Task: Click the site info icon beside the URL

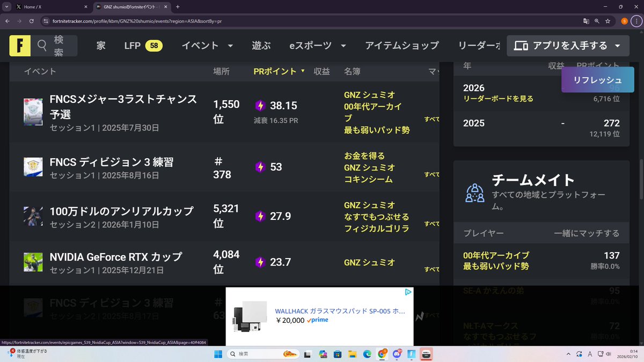Action: click(x=46, y=21)
